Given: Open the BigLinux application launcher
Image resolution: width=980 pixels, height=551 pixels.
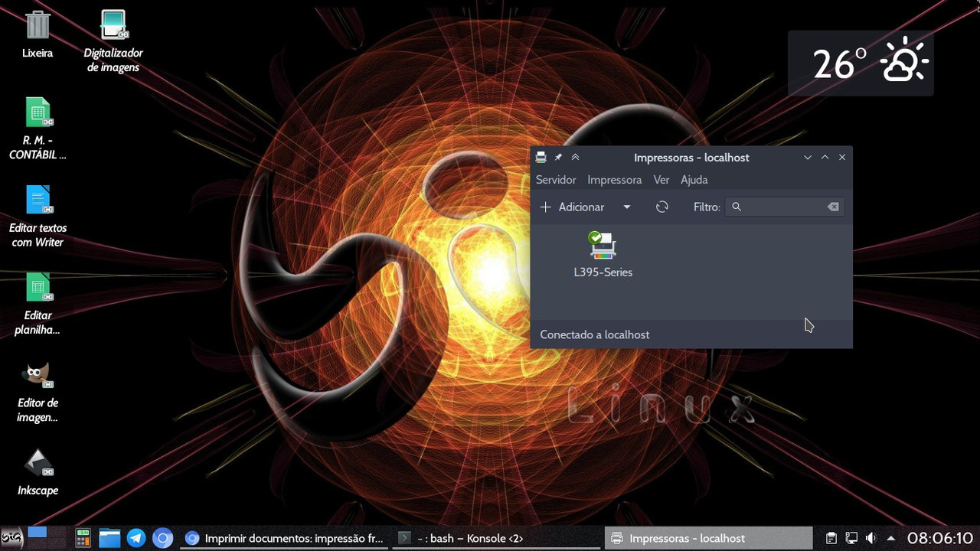Looking at the screenshot, I should tap(11, 538).
